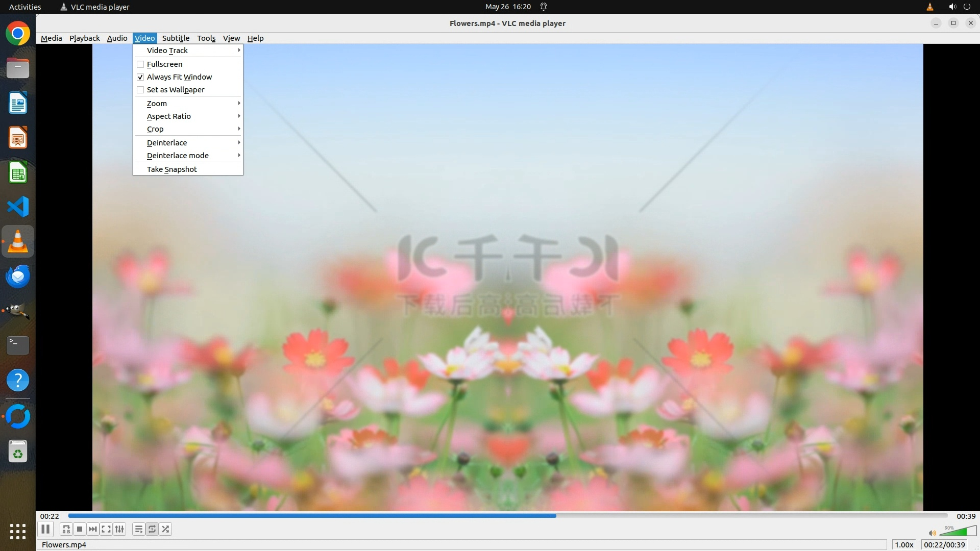The height and width of the screenshot is (551, 980).
Task: Click the 1.00x playback speed label
Action: 904,545
